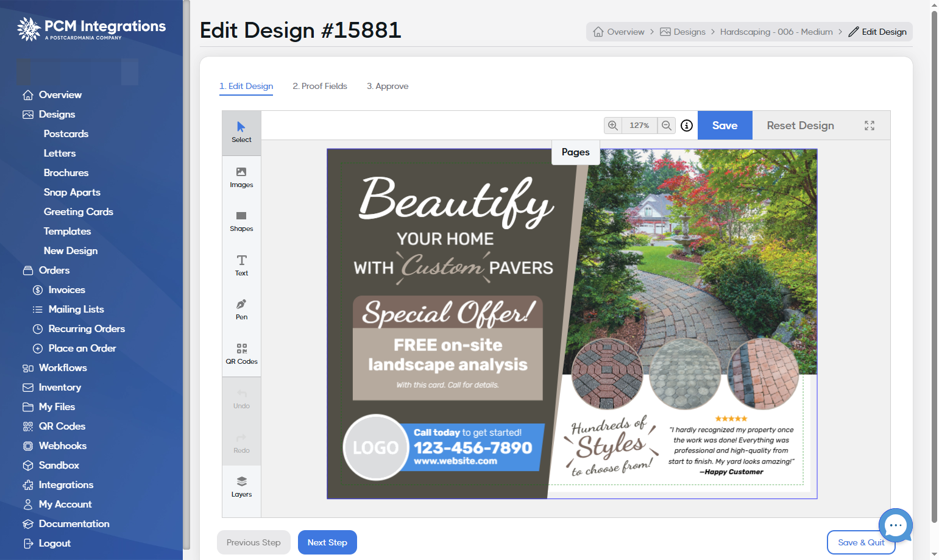Open the Pages panel
This screenshot has width=939, height=560.
[576, 152]
